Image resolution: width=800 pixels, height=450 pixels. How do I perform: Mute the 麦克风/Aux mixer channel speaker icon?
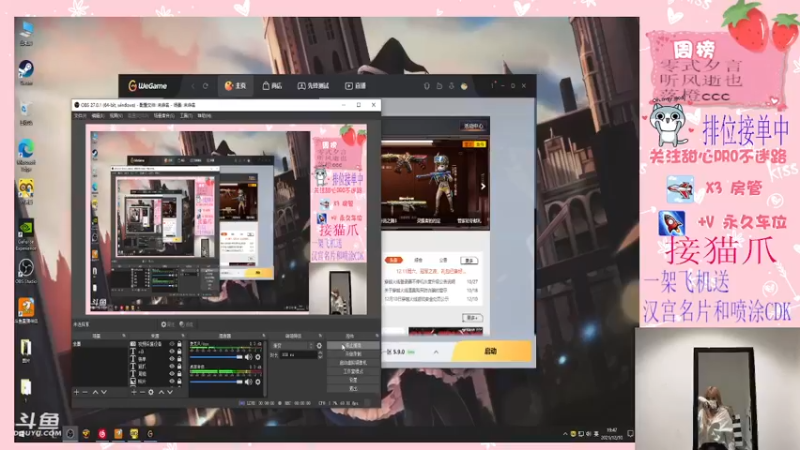click(248, 357)
